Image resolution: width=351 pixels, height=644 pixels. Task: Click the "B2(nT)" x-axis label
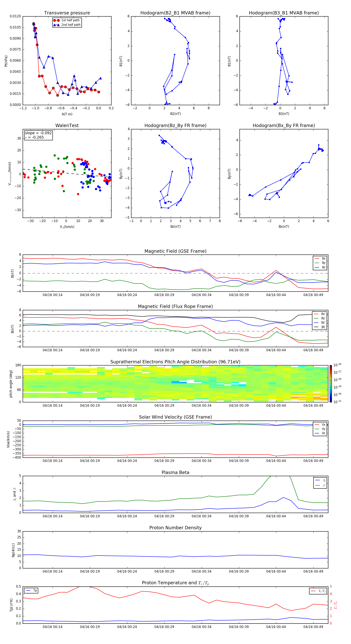[x=175, y=114]
